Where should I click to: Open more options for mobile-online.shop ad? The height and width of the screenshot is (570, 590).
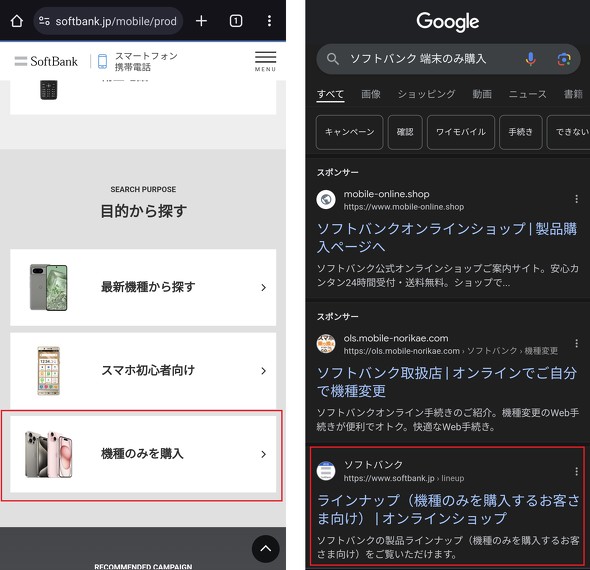click(576, 199)
